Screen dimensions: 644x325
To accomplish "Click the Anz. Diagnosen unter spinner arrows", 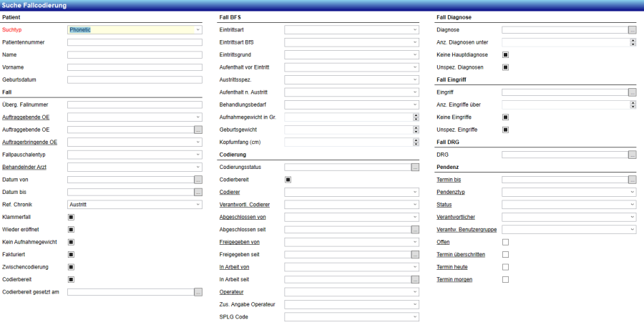I will pos(633,42).
